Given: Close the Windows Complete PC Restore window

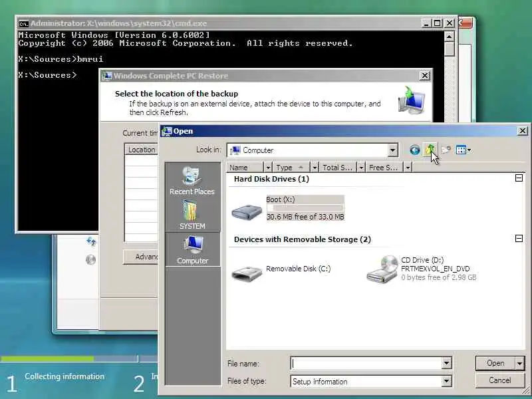Looking at the screenshot, I should (425, 76).
